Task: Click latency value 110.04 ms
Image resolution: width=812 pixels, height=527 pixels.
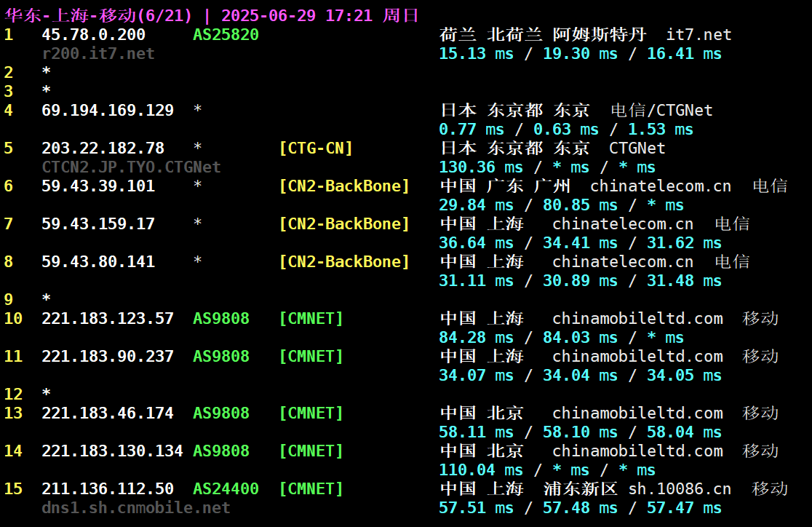Action: [x=481, y=469]
